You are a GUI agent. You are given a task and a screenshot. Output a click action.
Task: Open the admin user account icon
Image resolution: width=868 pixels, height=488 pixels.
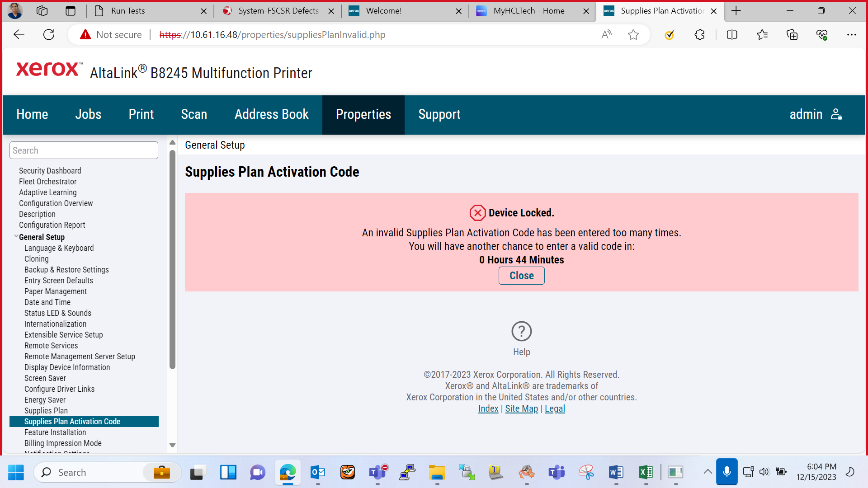click(836, 114)
